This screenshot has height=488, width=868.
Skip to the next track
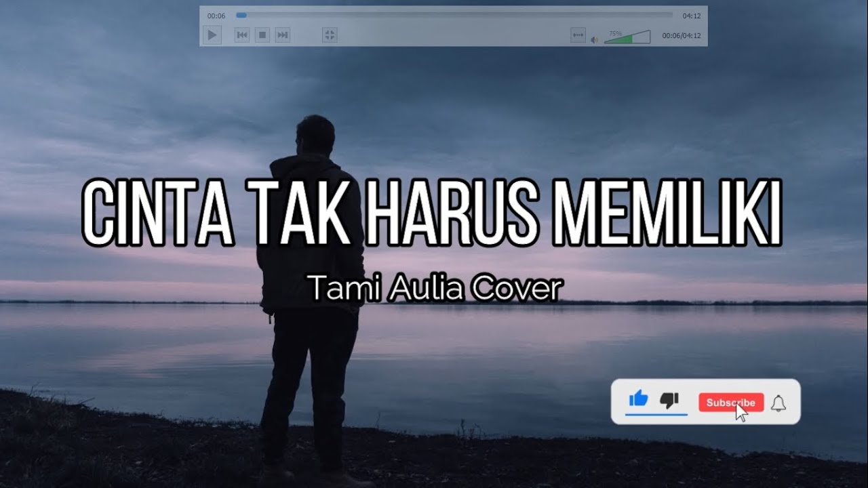[x=283, y=35]
